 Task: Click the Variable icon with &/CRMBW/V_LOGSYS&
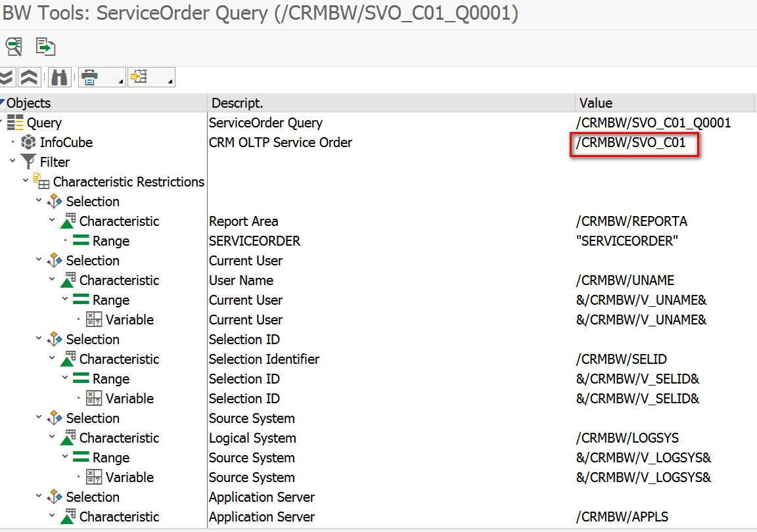pos(94,477)
